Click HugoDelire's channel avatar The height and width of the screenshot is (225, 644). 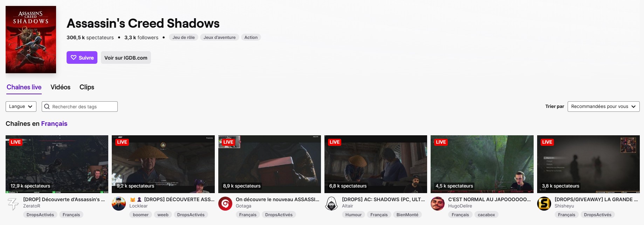pos(438,204)
